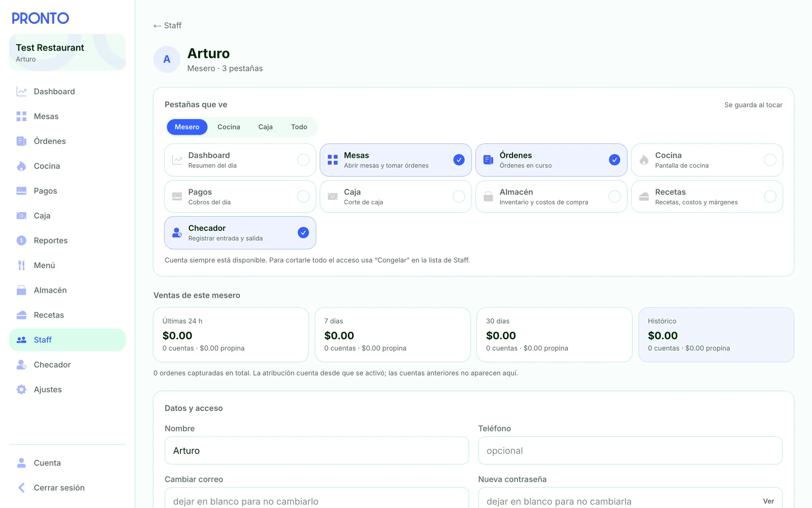Uncheck the Mesas tab permission

tap(395, 160)
